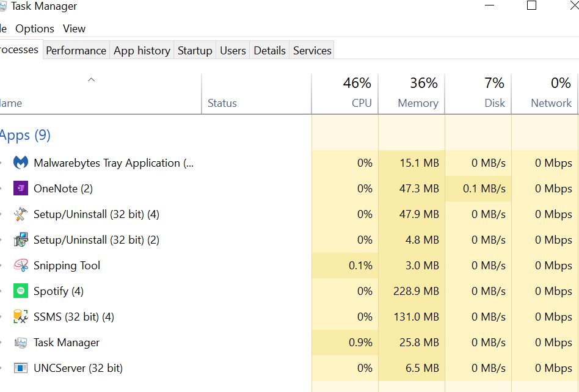The width and height of the screenshot is (579, 392).
Task: Click the Task Manager process icon
Action: [x=21, y=343]
